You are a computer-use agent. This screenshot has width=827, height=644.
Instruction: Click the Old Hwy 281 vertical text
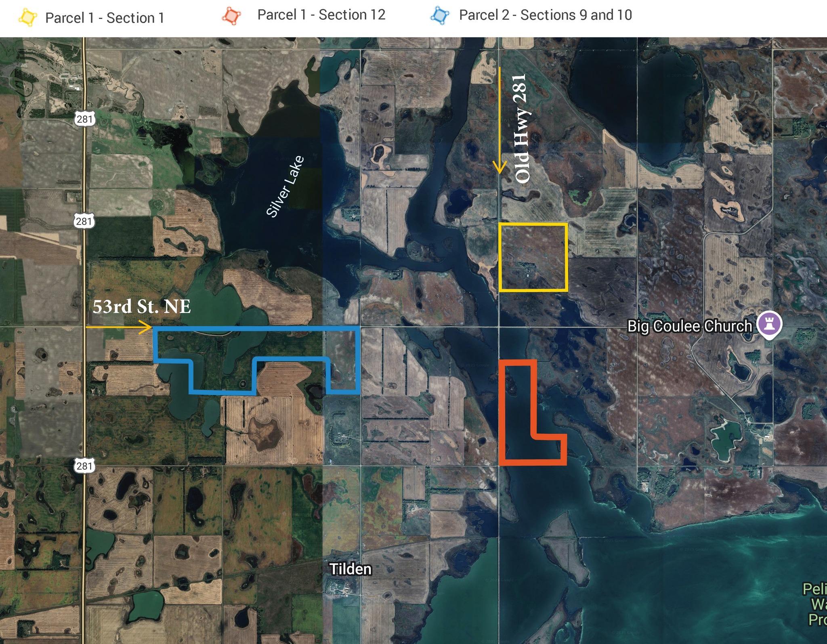[521, 128]
